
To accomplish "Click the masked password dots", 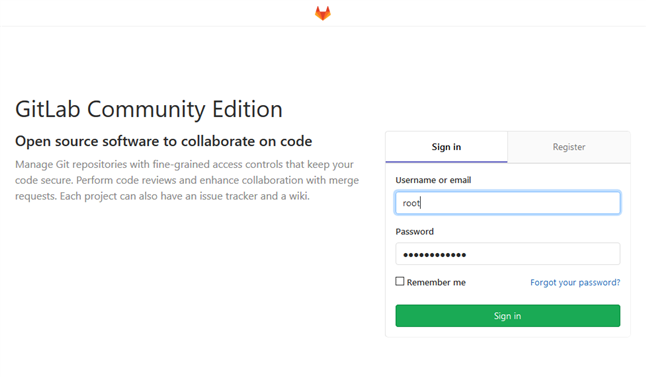I will (x=435, y=255).
